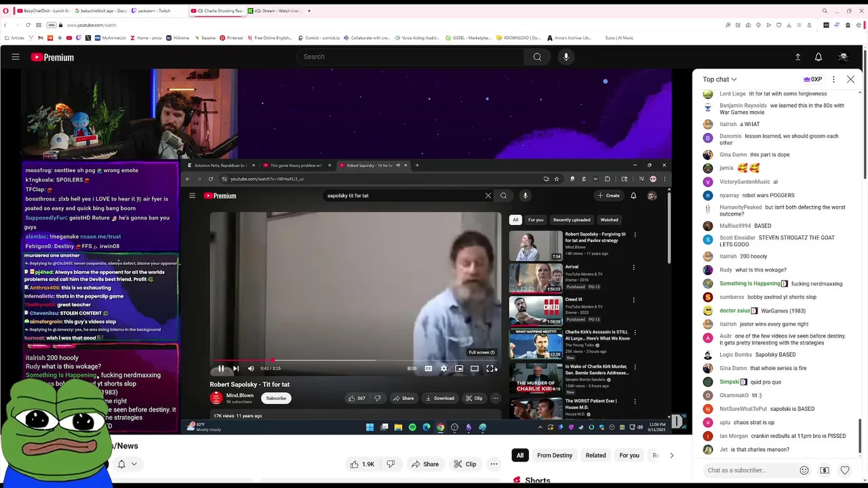Image resolution: width=868 pixels, height=488 pixels.
Task: Open YouTube notifications bell in top bar
Action: pos(818,57)
